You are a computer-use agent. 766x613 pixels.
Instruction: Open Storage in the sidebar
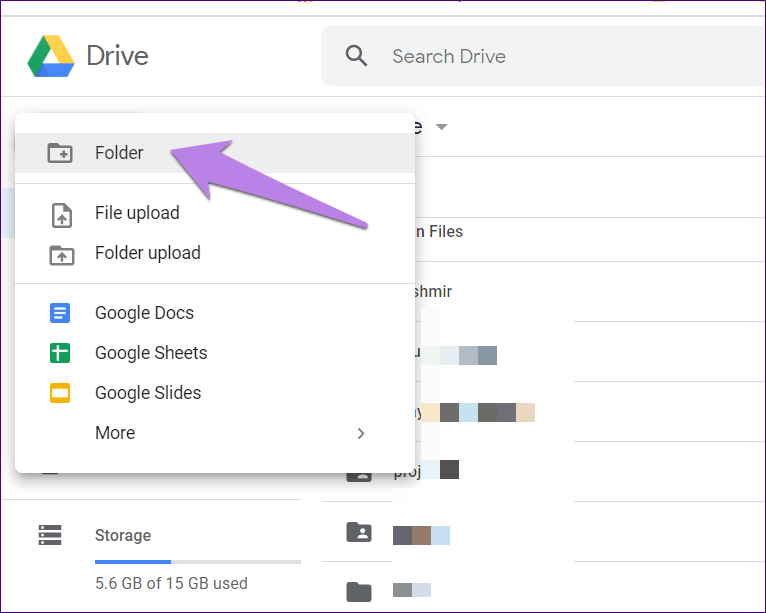123,535
